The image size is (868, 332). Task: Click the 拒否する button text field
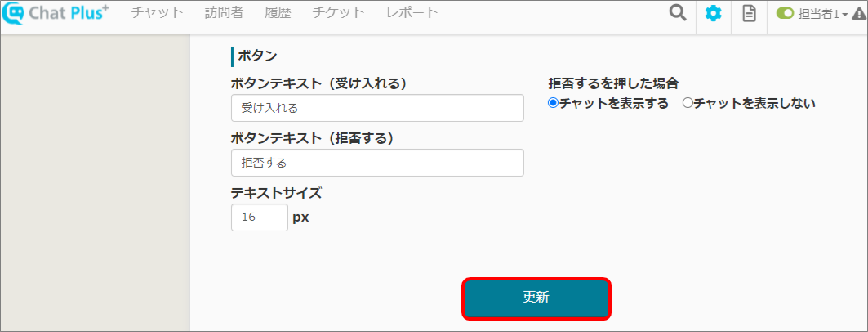(x=377, y=163)
